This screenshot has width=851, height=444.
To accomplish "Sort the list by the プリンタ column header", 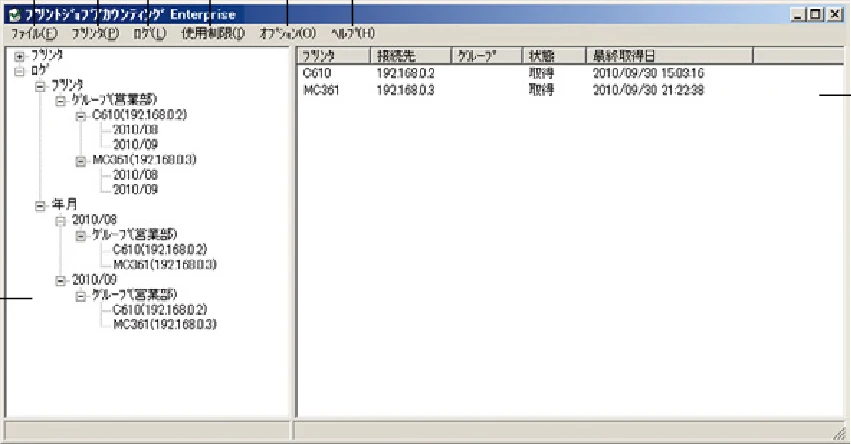I will (334, 55).
